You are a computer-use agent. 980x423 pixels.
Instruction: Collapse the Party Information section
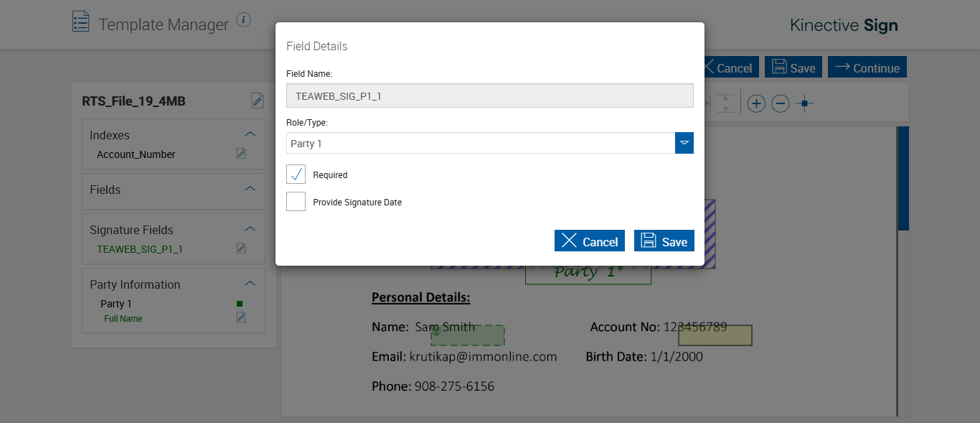coord(250,284)
